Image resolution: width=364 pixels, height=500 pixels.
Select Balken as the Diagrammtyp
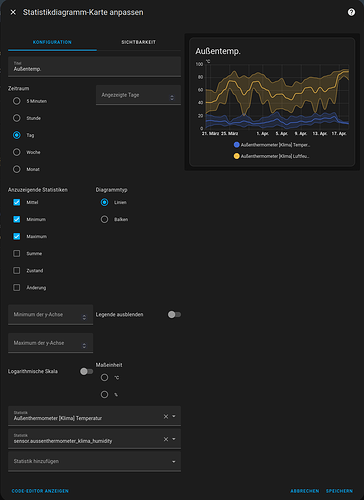(104, 219)
